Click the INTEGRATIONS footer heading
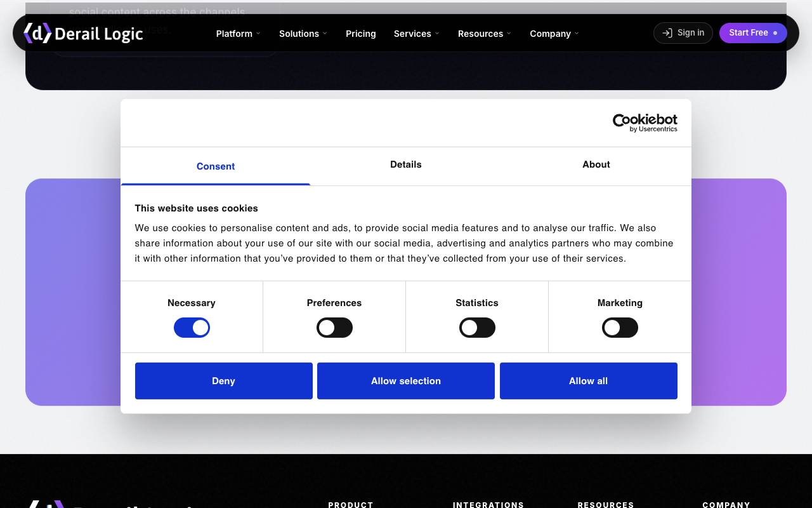The image size is (812, 508). [x=488, y=504]
